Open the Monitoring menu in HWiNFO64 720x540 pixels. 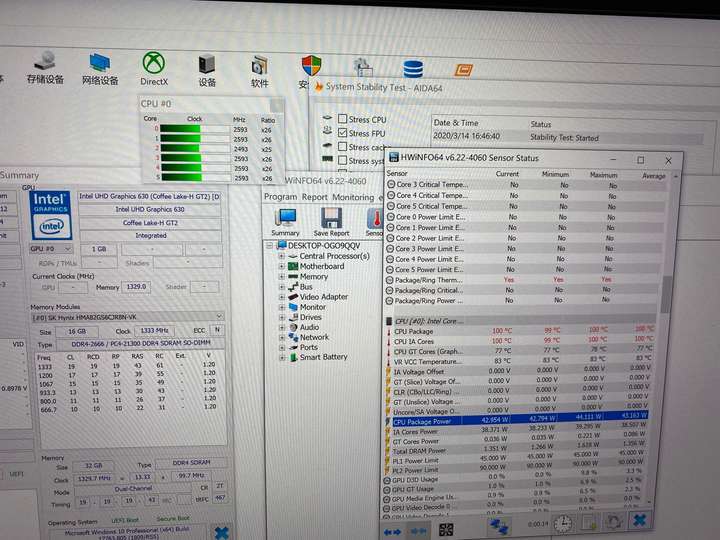(353, 197)
